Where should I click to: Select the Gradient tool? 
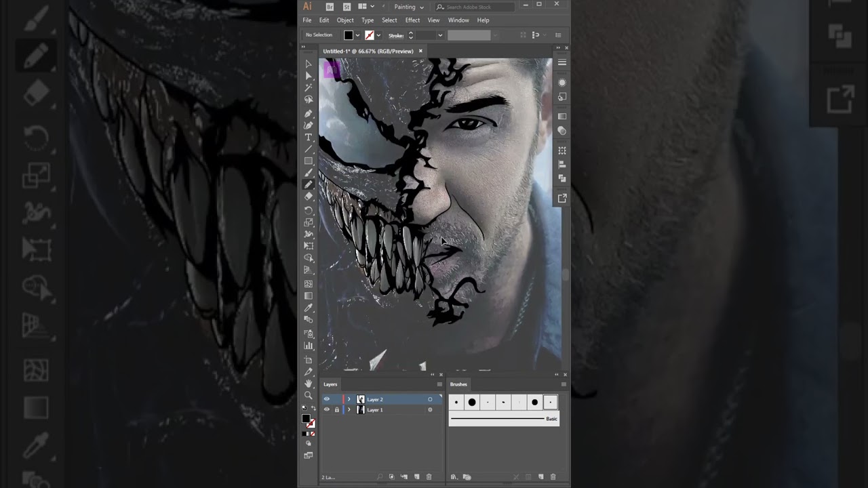[309, 296]
